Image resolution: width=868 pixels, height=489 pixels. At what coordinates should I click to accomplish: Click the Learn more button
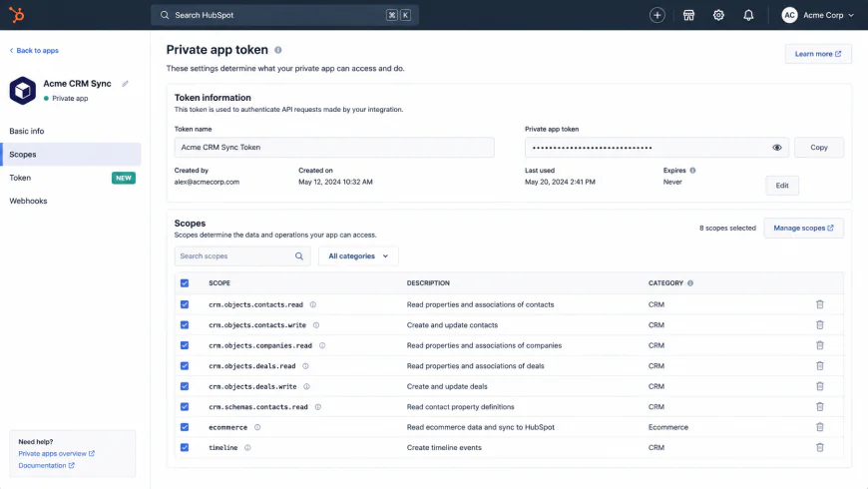[818, 54]
